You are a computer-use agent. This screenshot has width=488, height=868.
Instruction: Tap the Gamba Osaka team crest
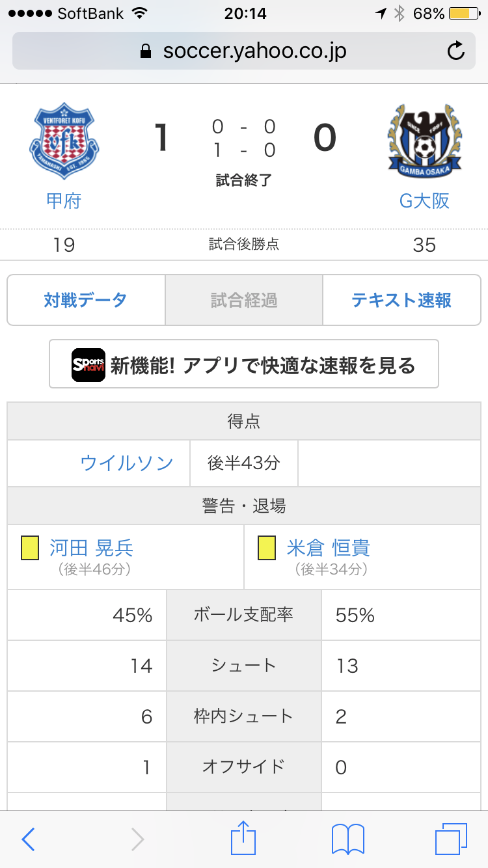pos(424,142)
